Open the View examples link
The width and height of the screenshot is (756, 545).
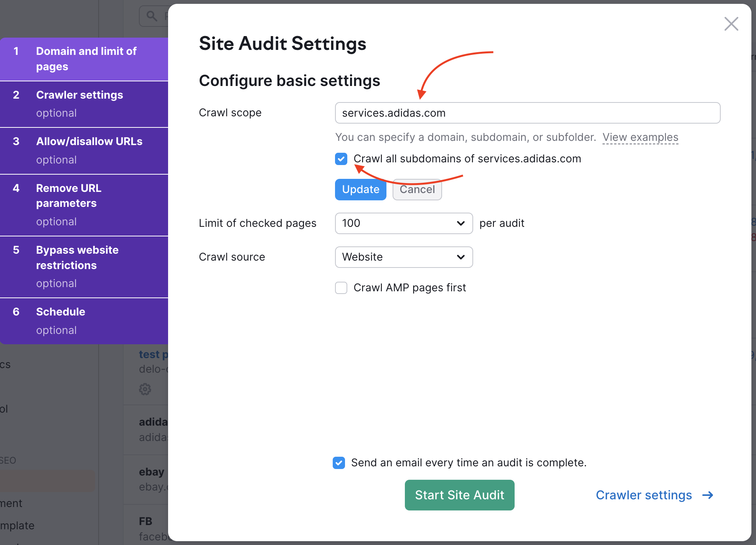[x=640, y=137]
